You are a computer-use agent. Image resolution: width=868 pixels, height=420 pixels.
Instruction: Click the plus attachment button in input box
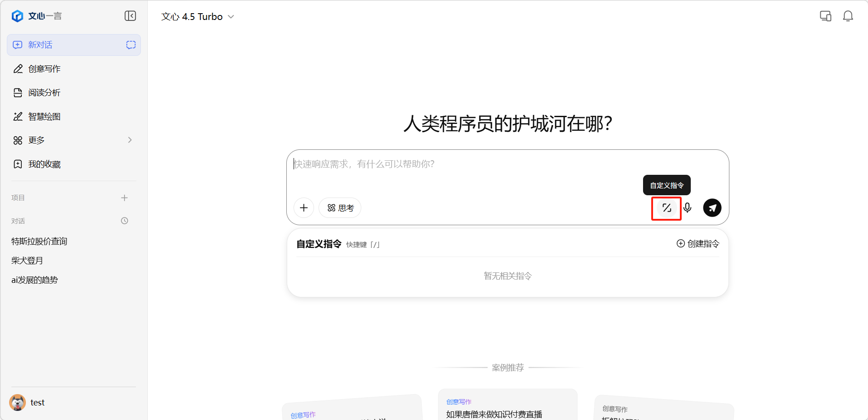[x=304, y=208]
